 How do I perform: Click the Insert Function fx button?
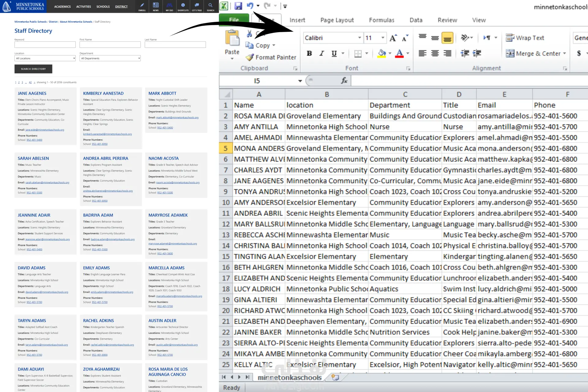click(344, 81)
